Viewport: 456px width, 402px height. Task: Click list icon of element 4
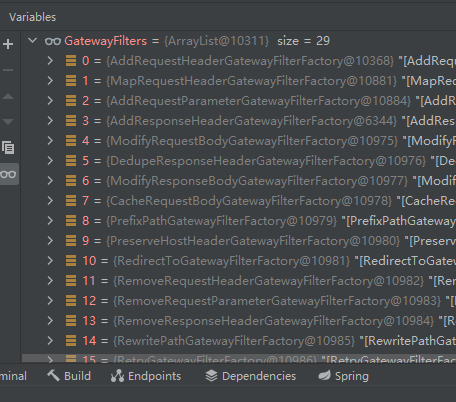[71, 141]
